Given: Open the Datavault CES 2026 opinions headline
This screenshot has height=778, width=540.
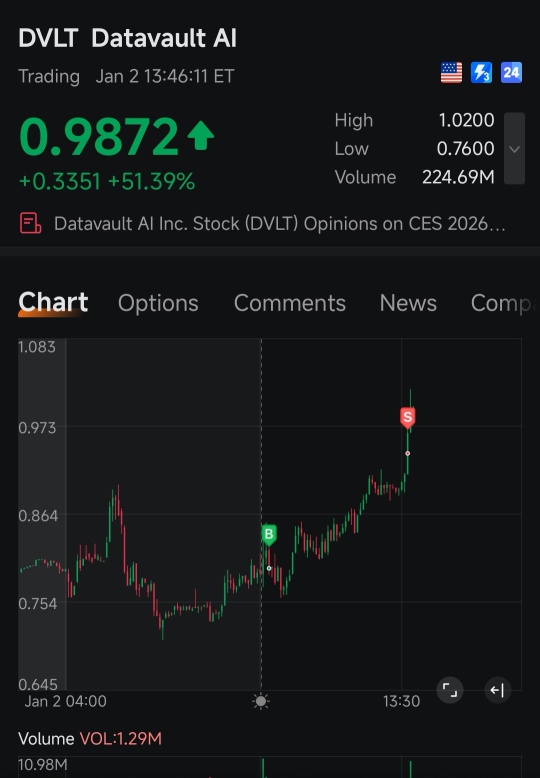Looking at the screenshot, I should tap(279, 223).
